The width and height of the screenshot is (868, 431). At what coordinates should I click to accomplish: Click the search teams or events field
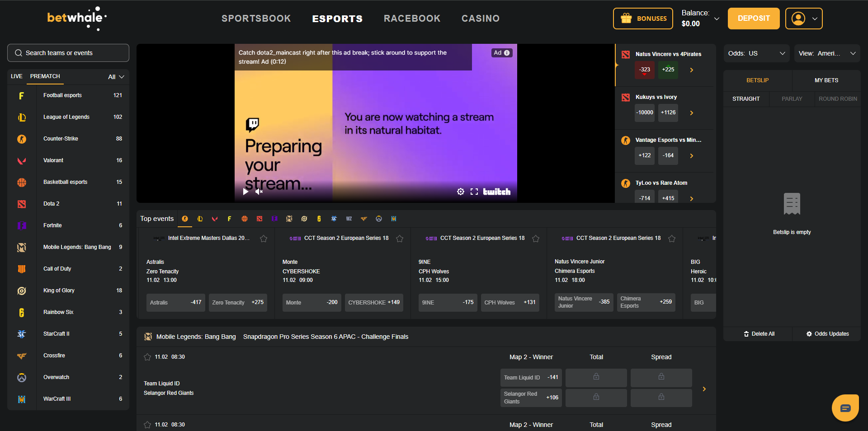click(x=68, y=53)
